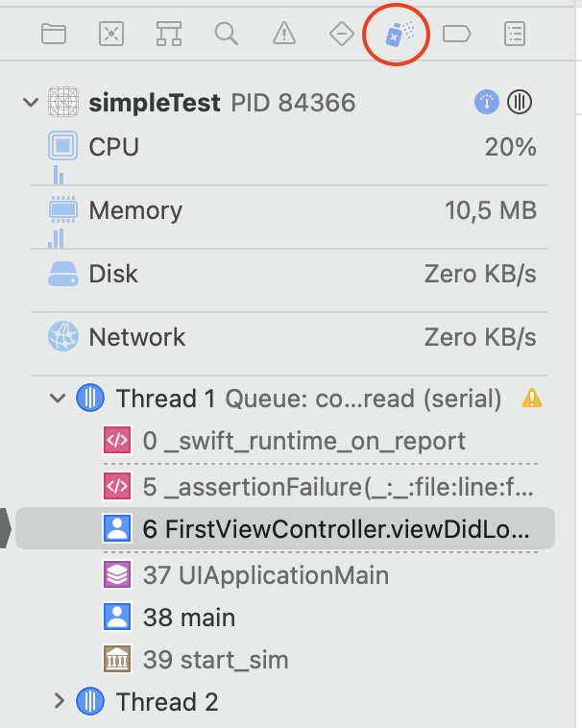Toggle the blue debug gauges button

[x=487, y=102]
